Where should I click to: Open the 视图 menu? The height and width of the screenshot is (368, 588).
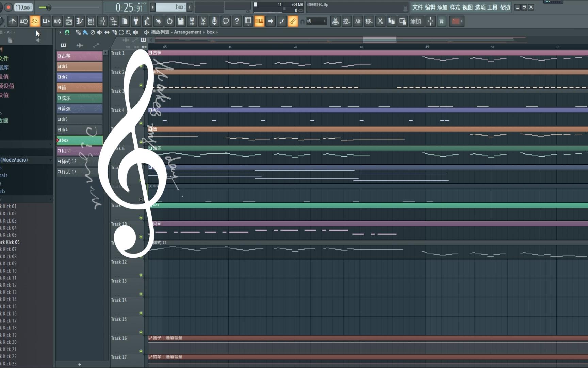point(468,7)
